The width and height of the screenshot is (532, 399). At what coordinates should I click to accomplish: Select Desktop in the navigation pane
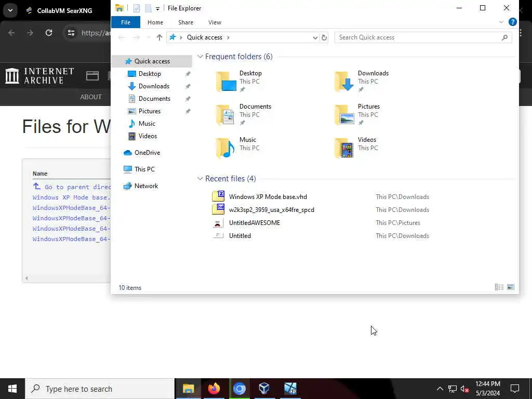(149, 74)
